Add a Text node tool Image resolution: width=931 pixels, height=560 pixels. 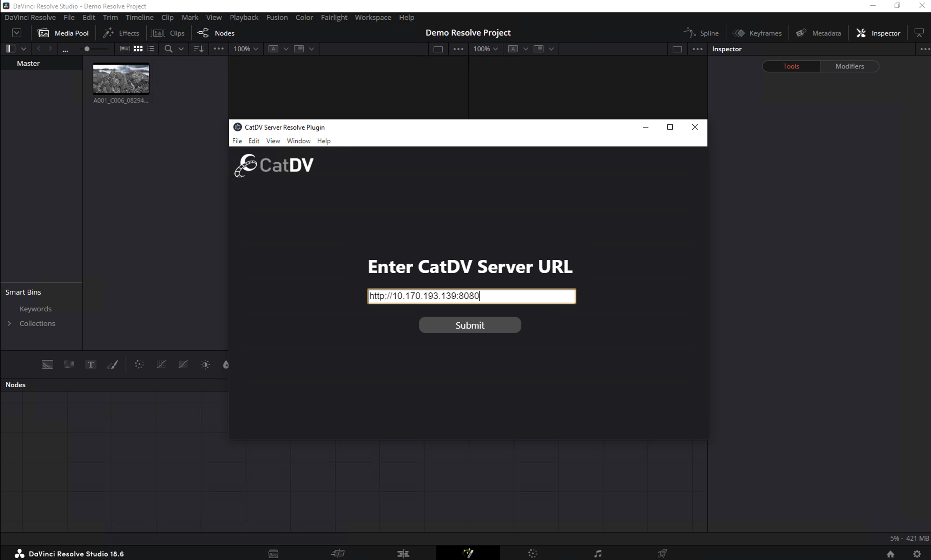pos(90,364)
